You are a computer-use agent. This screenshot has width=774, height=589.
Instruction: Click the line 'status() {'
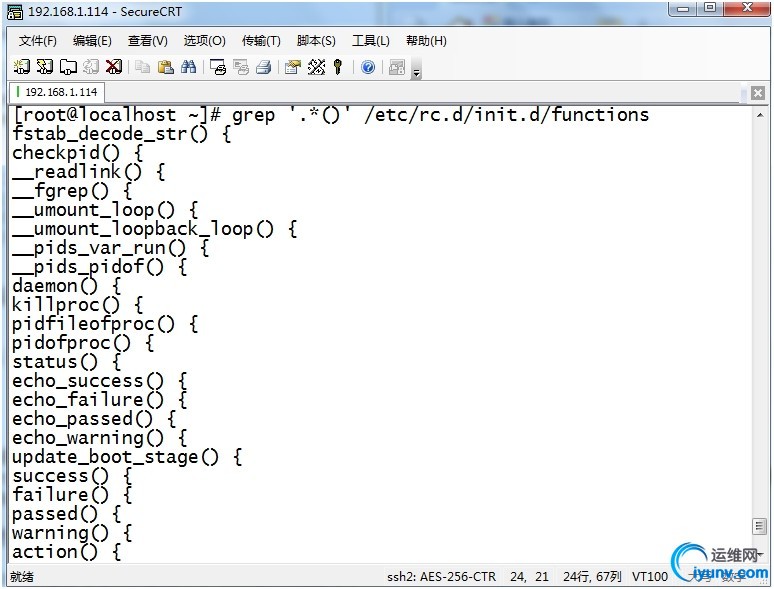point(67,362)
